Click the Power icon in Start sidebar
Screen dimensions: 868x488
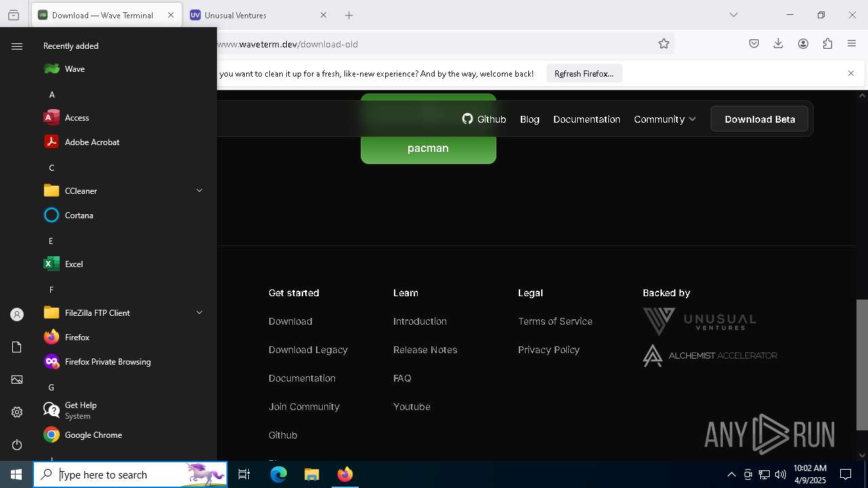click(17, 445)
